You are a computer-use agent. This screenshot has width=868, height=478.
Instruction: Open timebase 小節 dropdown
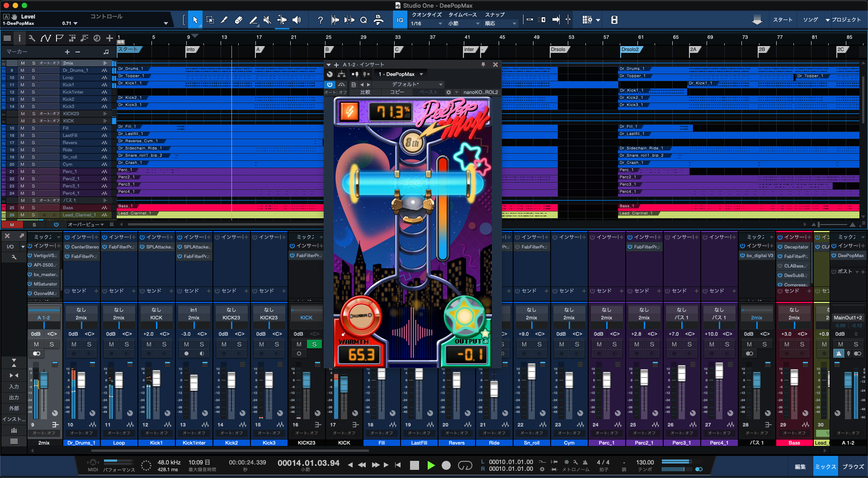tap(463, 23)
